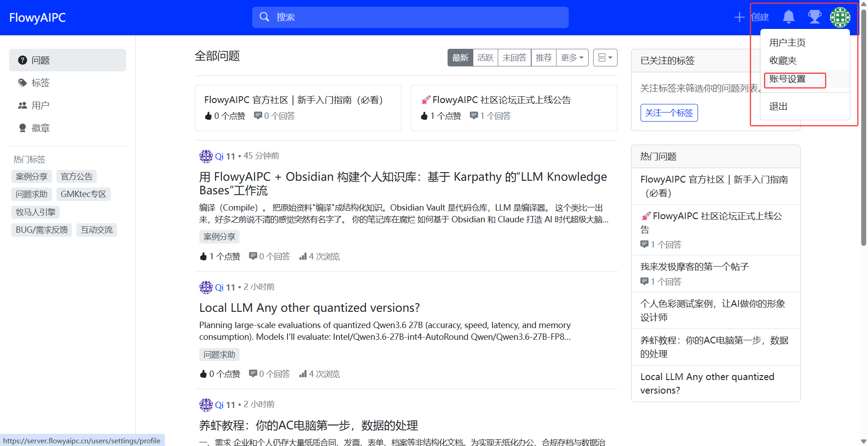Open the 官方公告 hot tag
This screenshot has height=446, width=868.
coord(77,176)
